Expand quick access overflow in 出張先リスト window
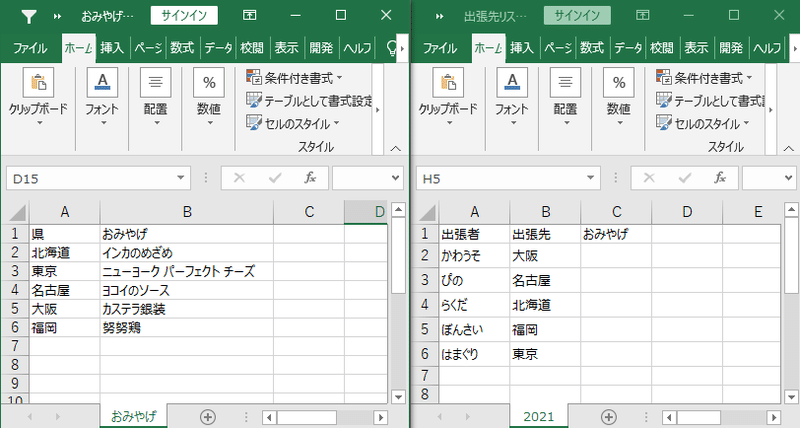The height and width of the screenshot is (428, 800). pos(439,16)
